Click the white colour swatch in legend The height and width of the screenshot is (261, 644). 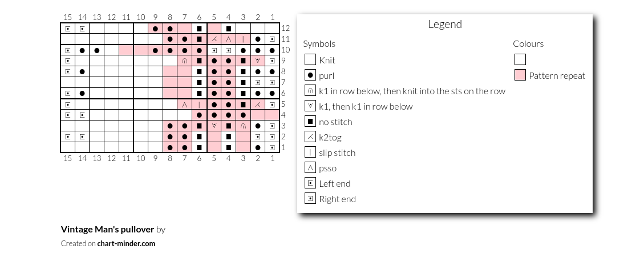point(520,60)
